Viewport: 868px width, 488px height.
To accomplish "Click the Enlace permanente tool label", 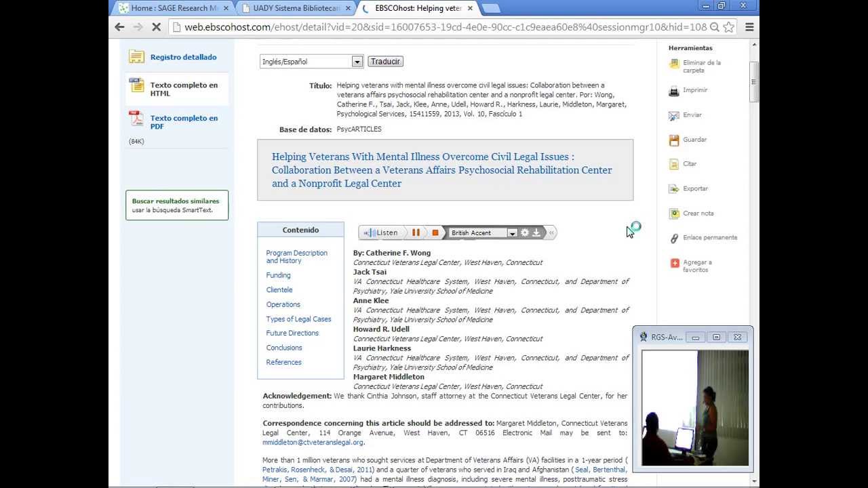I will 710,238.
